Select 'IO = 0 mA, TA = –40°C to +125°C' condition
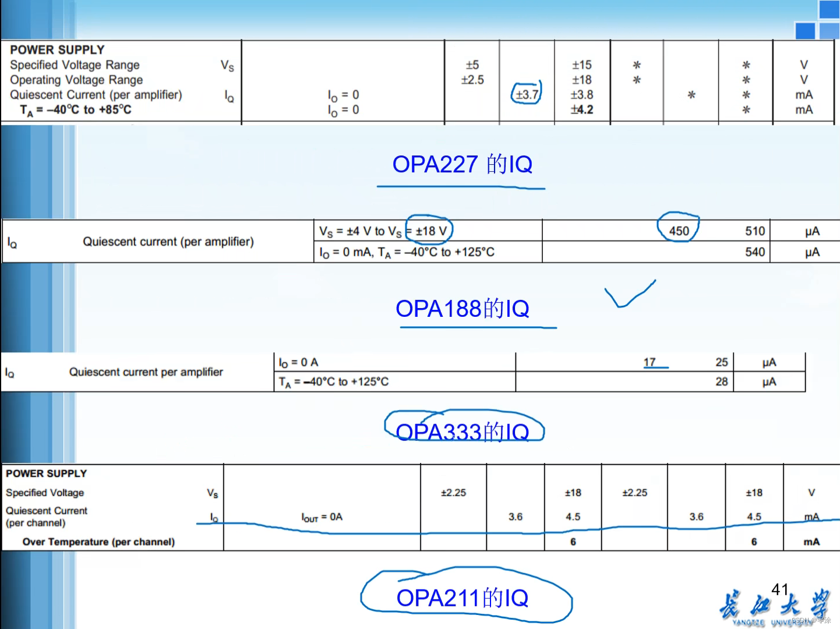Screen dimensions: 840x629 click(407, 252)
